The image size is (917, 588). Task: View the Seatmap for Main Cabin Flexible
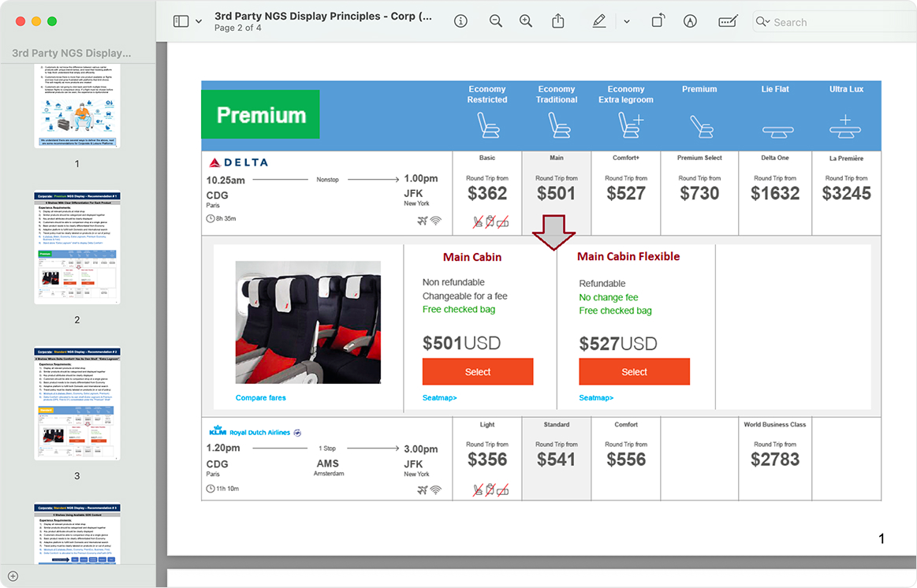(x=595, y=398)
